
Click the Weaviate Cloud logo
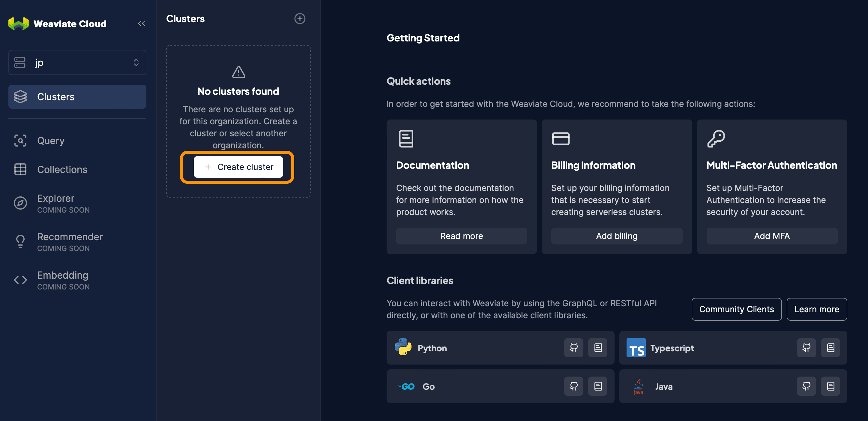[18, 24]
